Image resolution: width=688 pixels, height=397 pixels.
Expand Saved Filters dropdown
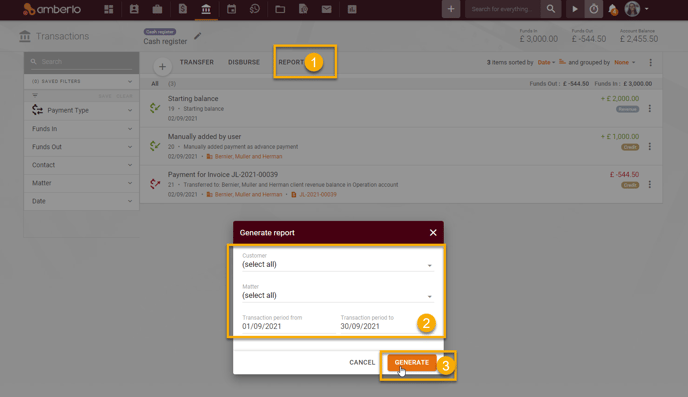[x=82, y=81]
